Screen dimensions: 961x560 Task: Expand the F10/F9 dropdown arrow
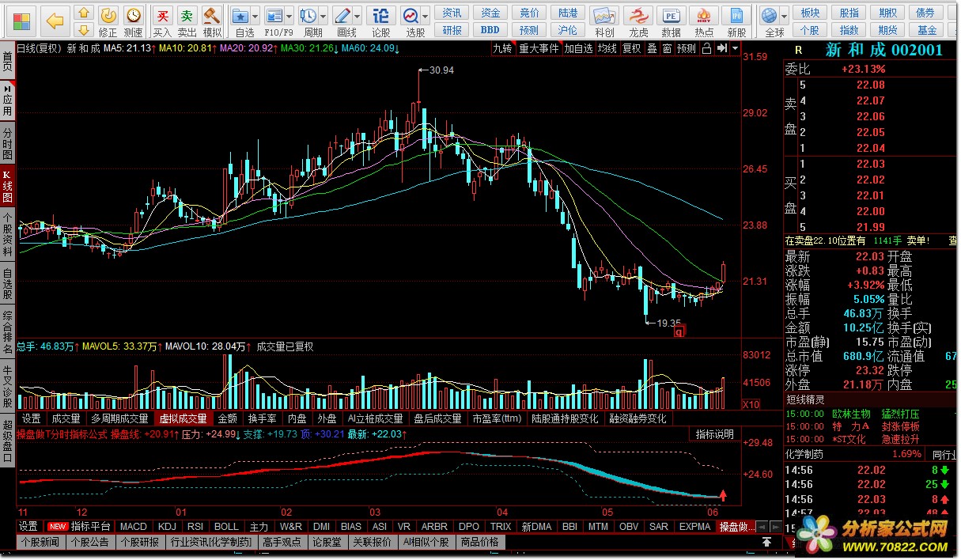coord(289,16)
